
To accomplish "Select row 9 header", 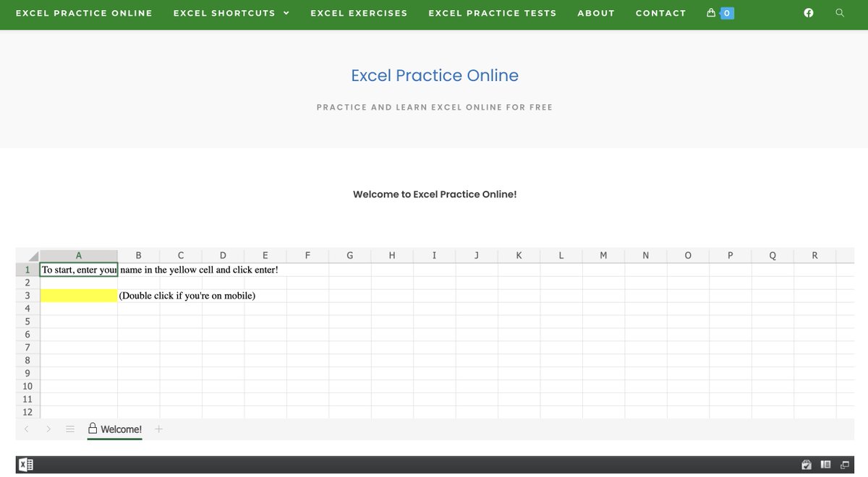I will (27, 374).
